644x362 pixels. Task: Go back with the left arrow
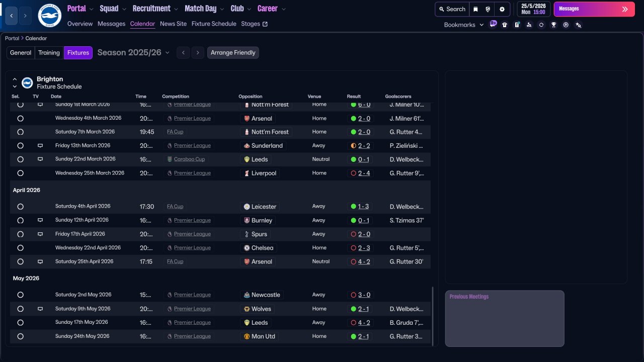pyautogui.click(x=12, y=16)
